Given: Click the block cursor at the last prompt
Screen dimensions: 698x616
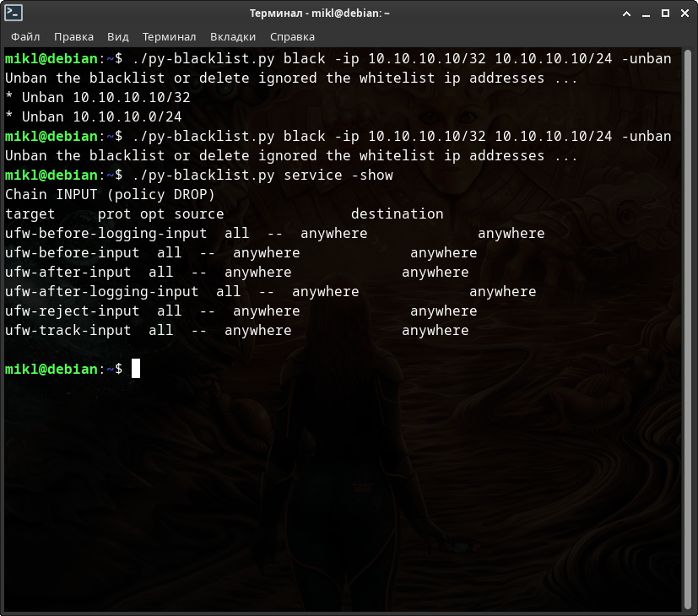Looking at the screenshot, I should pyautogui.click(x=136, y=369).
